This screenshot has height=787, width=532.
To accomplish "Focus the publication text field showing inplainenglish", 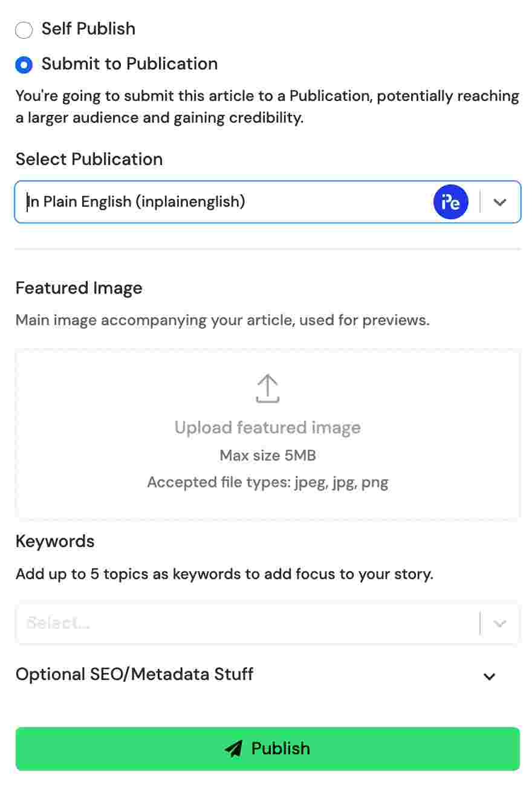I will pos(181,202).
